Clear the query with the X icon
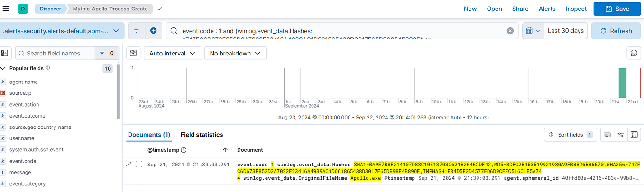Viewport: 644px width, 192px height. [510, 31]
